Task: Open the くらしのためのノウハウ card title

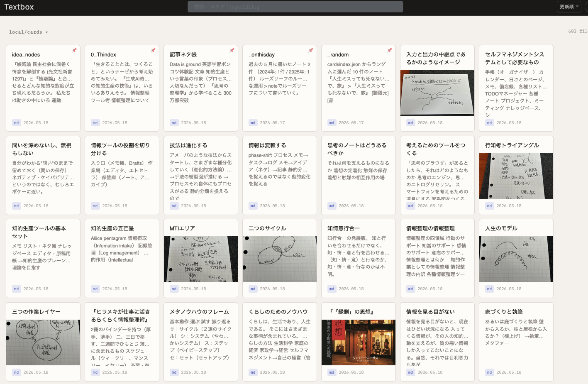Action: pos(278,312)
